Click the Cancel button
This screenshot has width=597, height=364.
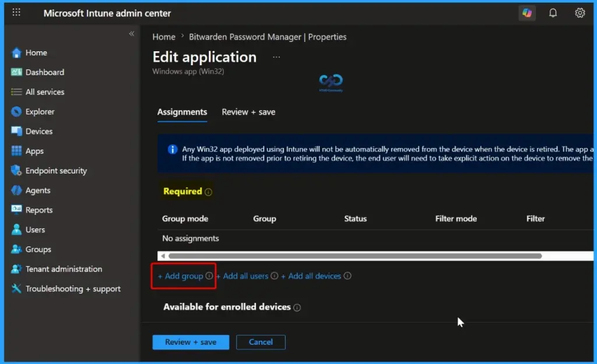[x=261, y=342]
